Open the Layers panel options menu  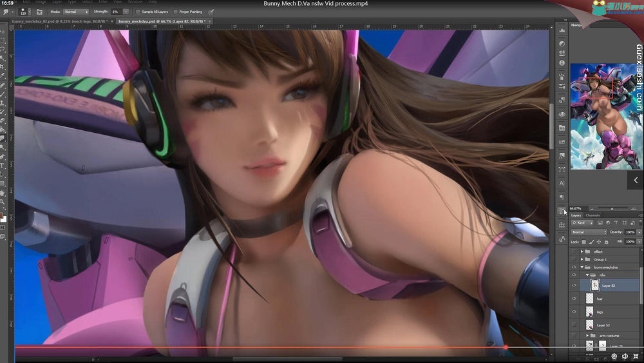(x=639, y=215)
